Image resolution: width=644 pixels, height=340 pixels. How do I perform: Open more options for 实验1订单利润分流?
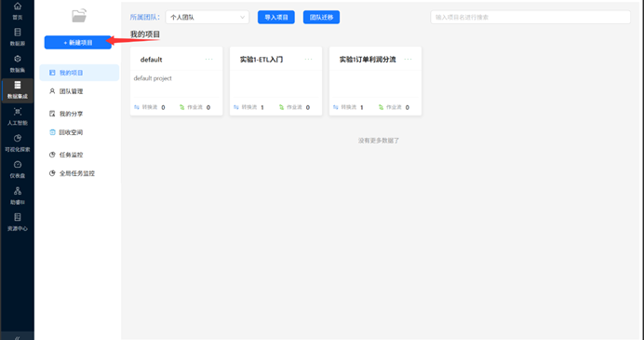click(x=408, y=60)
